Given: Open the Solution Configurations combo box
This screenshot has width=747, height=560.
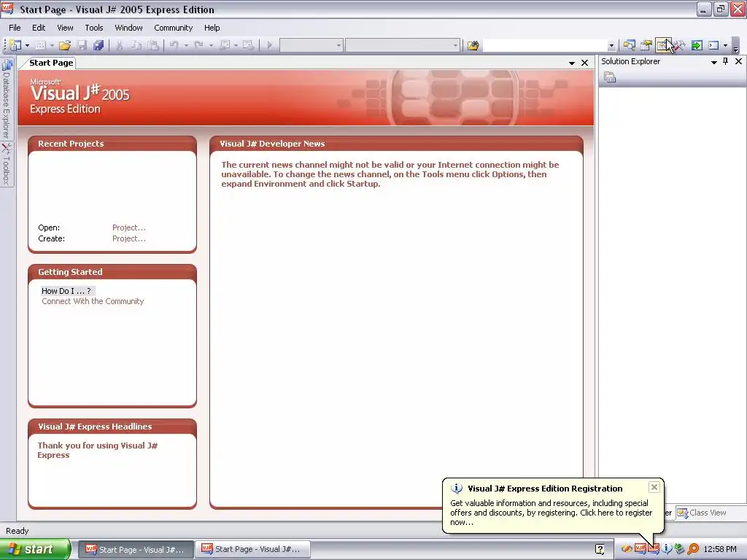Looking at the screenshot, I should [x=311, y=45].
